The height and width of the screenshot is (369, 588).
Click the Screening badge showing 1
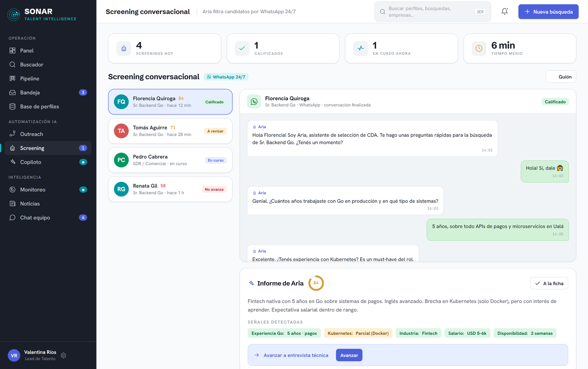point(83,148)
